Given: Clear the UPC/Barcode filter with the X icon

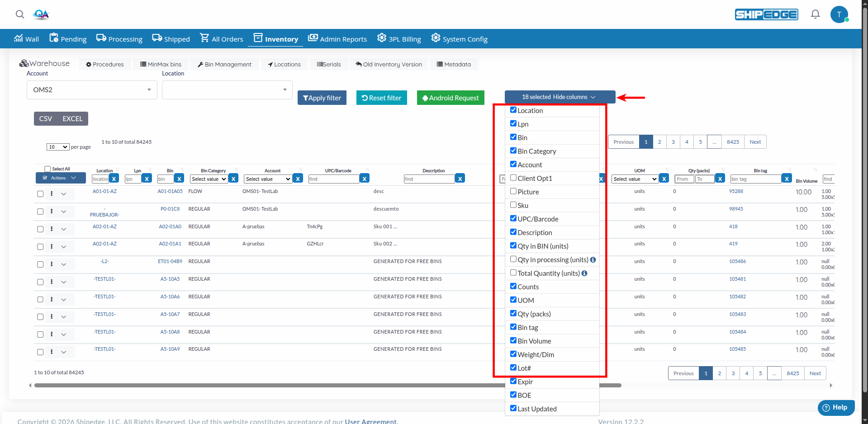Looking at the screenshot, I should (x=365, y=179).
